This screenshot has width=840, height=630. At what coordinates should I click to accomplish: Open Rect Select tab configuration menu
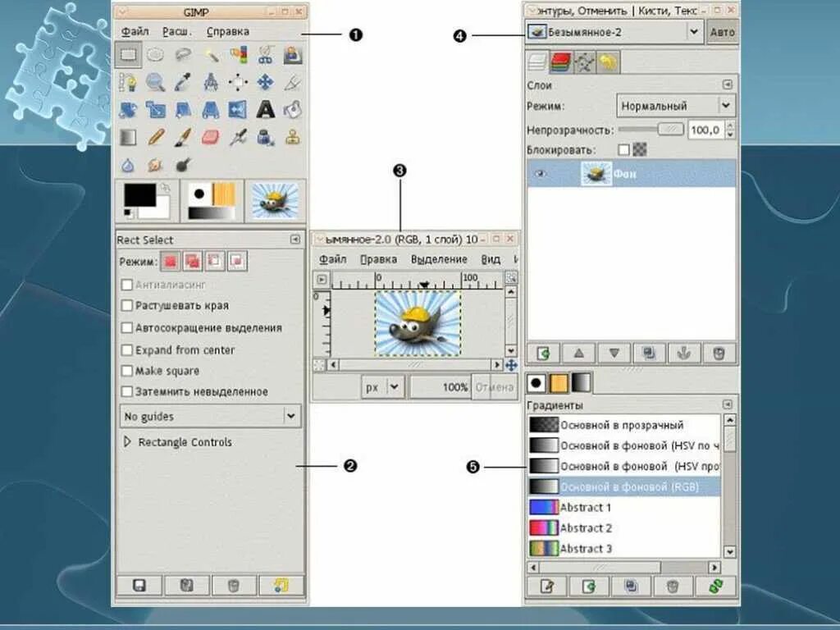tap(295, 240)
